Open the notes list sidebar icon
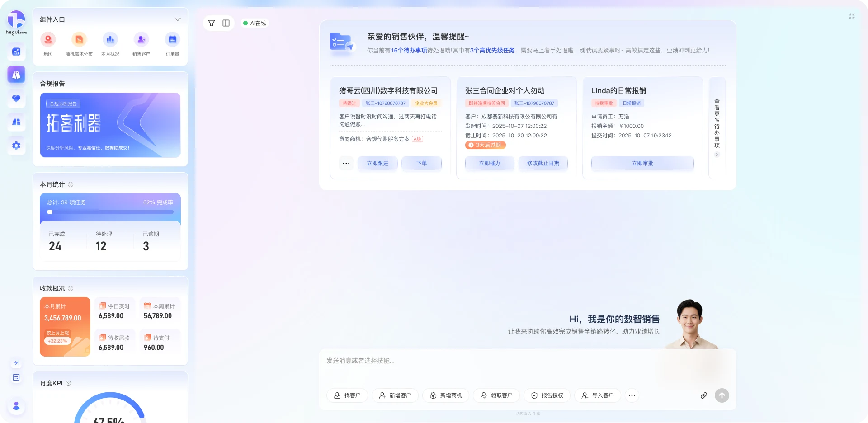The width and height of the screenshot is (868, 423). [16, 377]
